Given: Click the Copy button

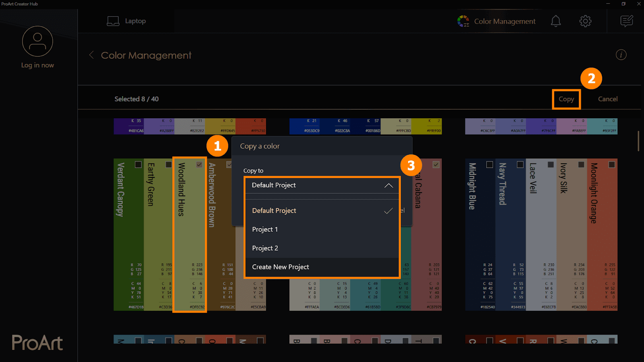Looking at the screenshot, I should [566, 99].
